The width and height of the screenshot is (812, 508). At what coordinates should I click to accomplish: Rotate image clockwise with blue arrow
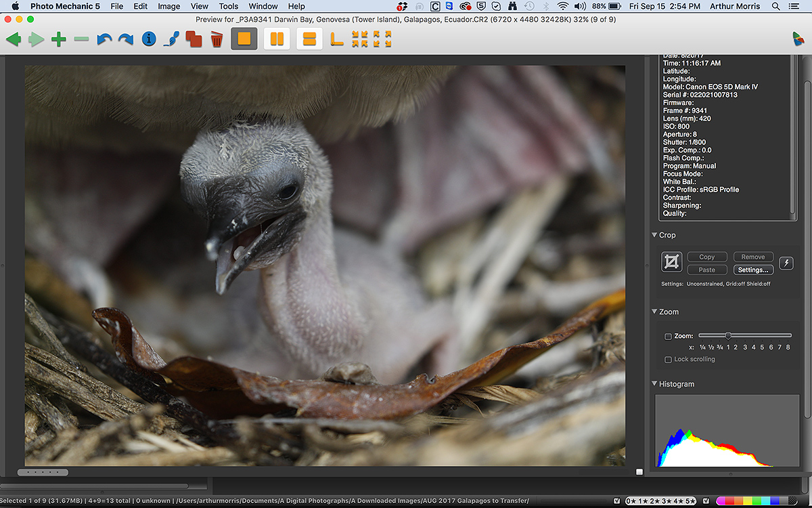[126, 39]
